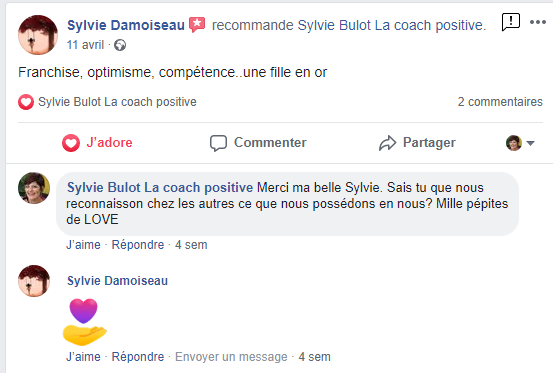Click the purple heart in hand sticker
The height and width of the screenshot is (373, 553).
tap(85, 322)
